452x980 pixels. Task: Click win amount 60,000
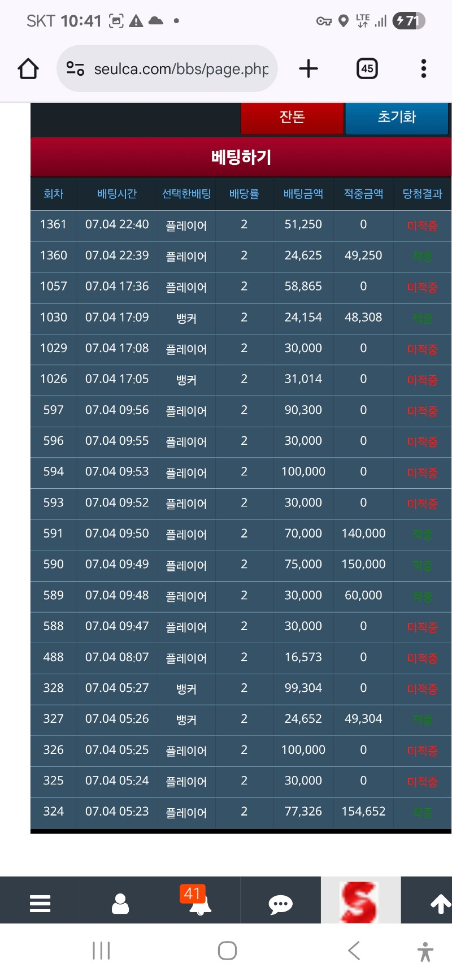point(364,596)
